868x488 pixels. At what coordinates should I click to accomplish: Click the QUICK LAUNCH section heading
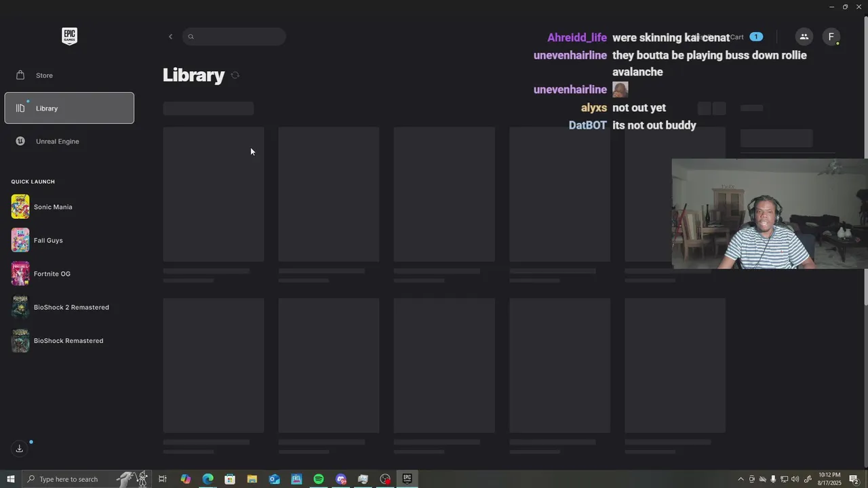[x=33, y=182]
